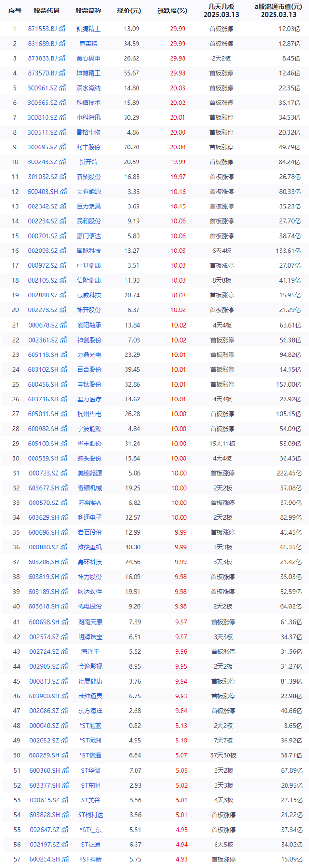Open stock name link *ST旭蓝
Image resolution: width=309 pixels, height=868 pixels.
(91, 726)
